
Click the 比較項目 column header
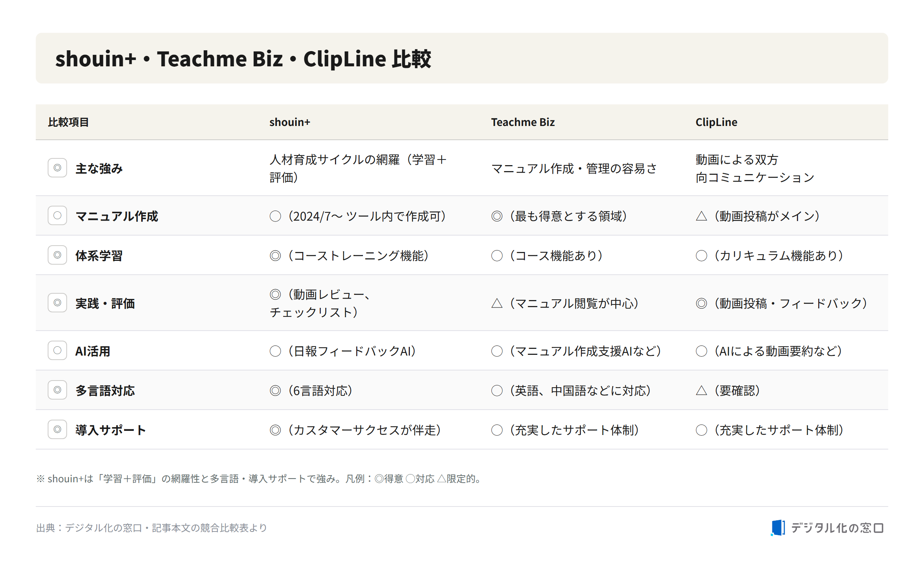pyautogui.click(x=68, y=122)
